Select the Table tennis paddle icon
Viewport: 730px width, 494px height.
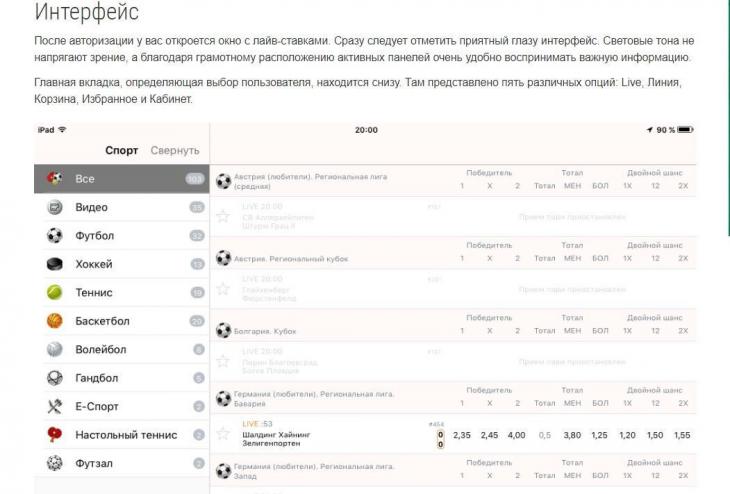[54, 435]
